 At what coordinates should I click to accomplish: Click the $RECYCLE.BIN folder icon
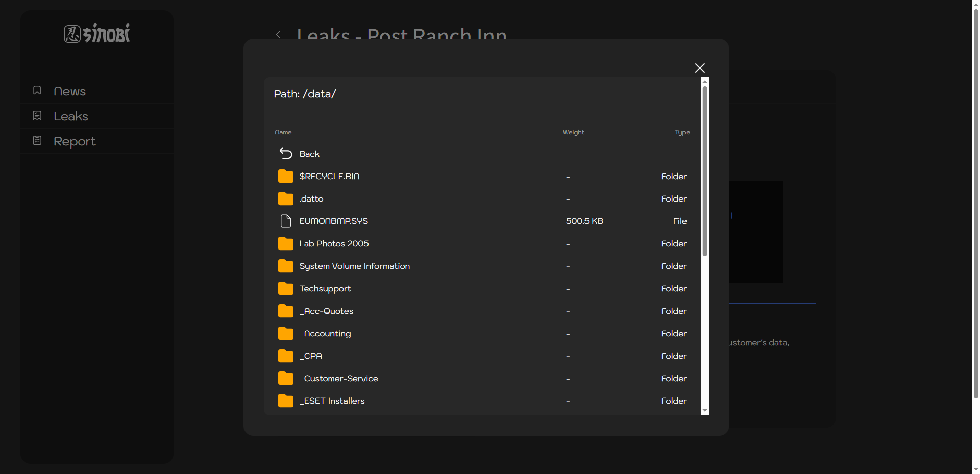286,177
